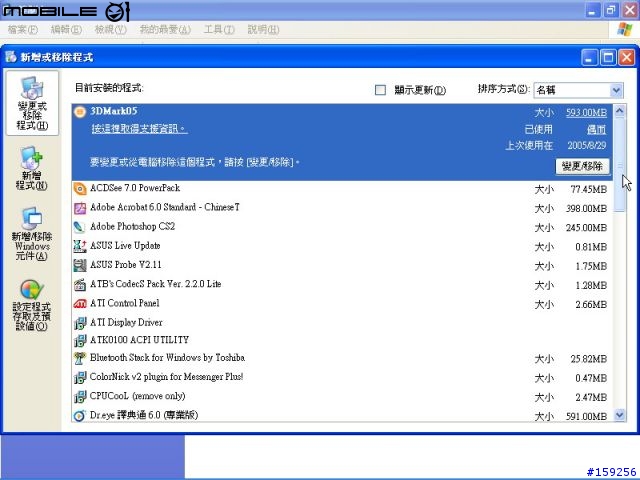The height and width of the screenshot is (480, 640).
Task: Click the 398.00MB size value
Action: pos(586,209)
